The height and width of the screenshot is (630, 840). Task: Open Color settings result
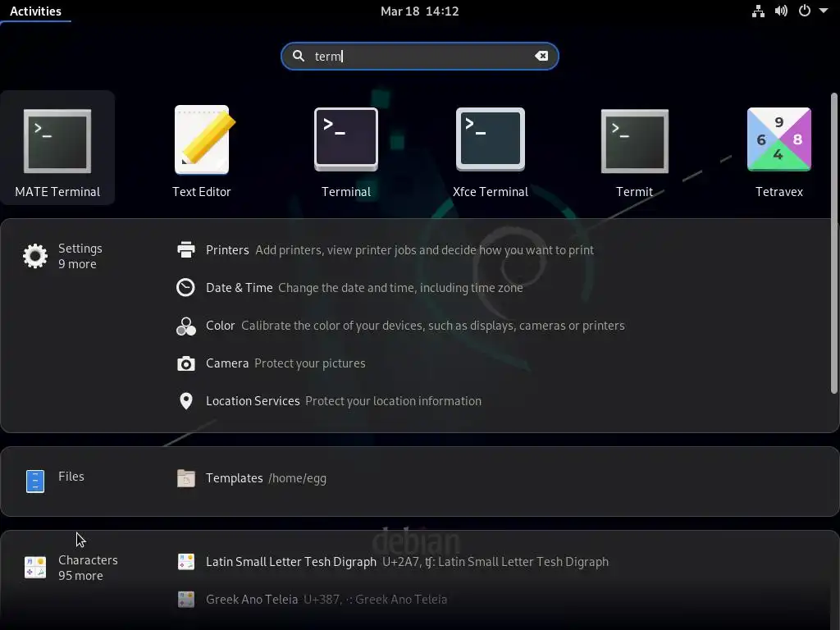pyautogui.click(x=400, y=326)
